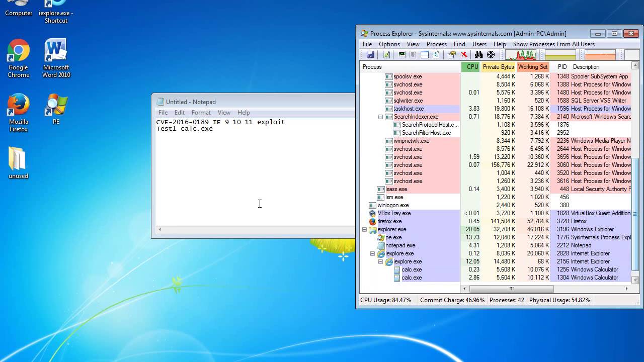Collapse the child iexplore.exe (PID 2156) node
644x362 pixels.
point(381,261)
